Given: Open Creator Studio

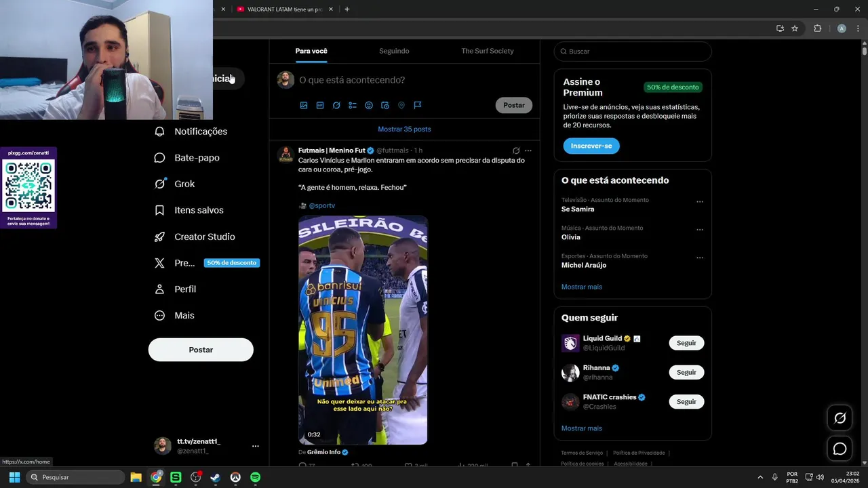Looking at the screenshot, I should (x=195, y=237).
